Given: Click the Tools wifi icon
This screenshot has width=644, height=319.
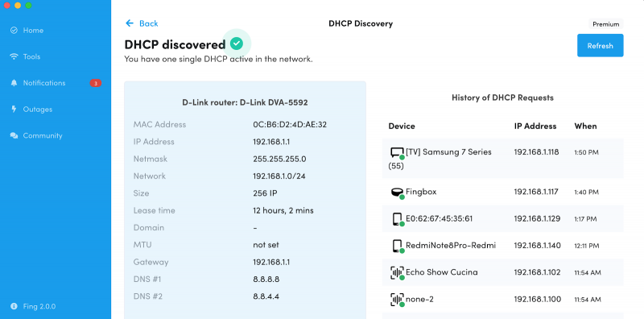Looking at the screenshot, I should (14, 56).
